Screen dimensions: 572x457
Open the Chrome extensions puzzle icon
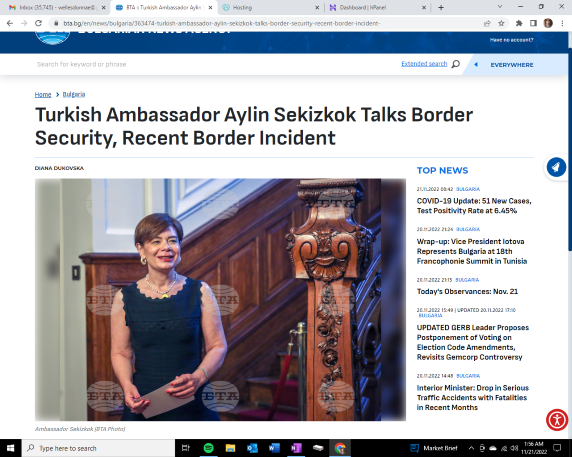click(x=519, y=23)
